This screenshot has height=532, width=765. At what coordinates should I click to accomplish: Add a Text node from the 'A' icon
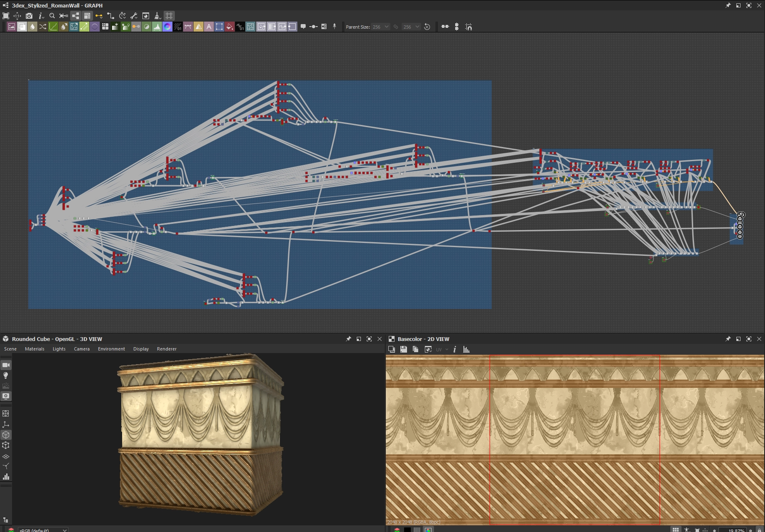[209, 27]
